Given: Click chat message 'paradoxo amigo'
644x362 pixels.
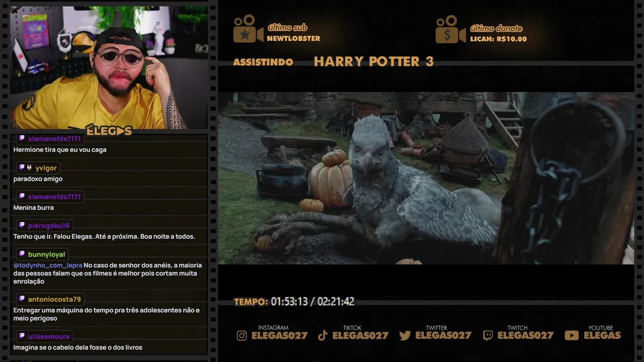Looking at the screenshot, I should coord(38,179).
